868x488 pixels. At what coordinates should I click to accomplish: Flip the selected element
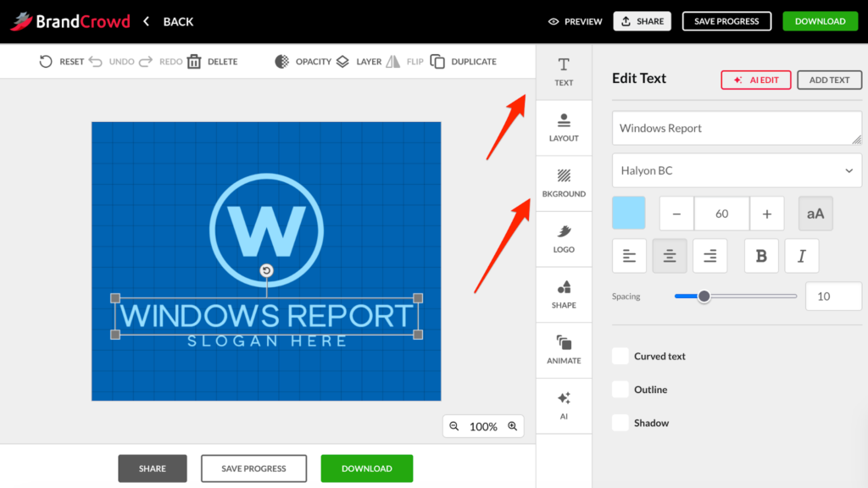pos(404,61)
